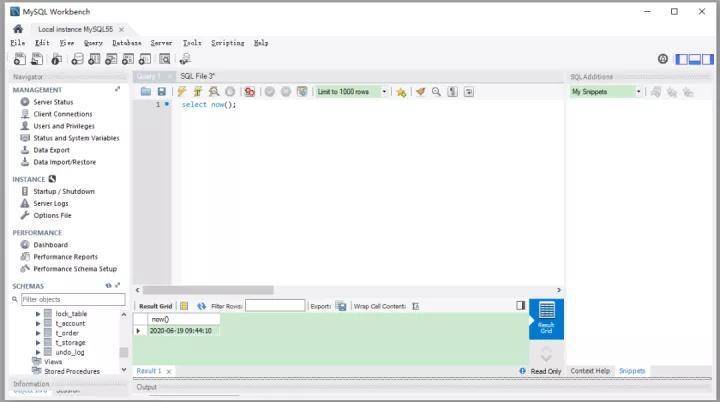Select the 2020-06-19 09:44:10 result cell
Image resolution: width=720 pixels, height=402 pixels.
183,331
